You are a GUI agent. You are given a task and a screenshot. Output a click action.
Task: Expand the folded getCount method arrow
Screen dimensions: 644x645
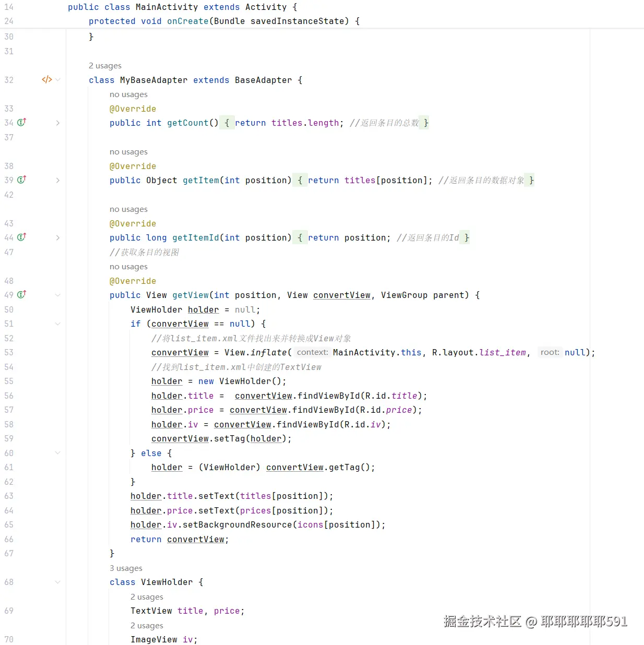(x=57, y=123)
